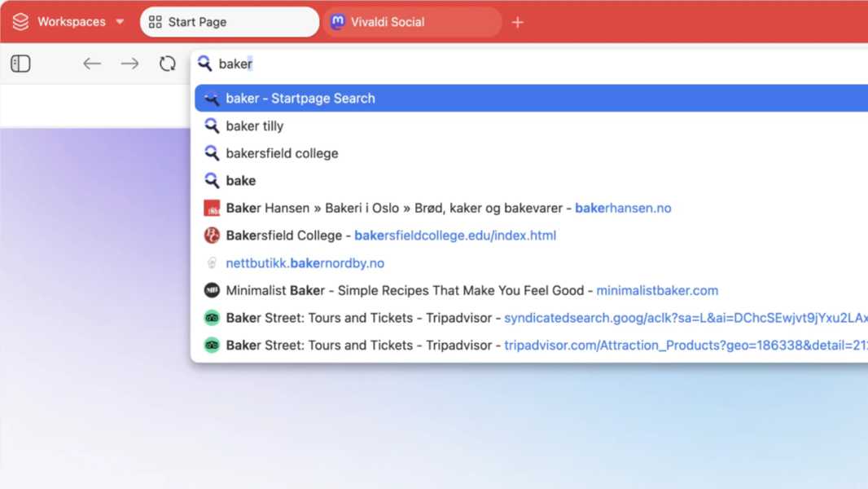Reload the current page
This screenshot has height=489, width=868.
pyautogui.click(x=167, y=63)
